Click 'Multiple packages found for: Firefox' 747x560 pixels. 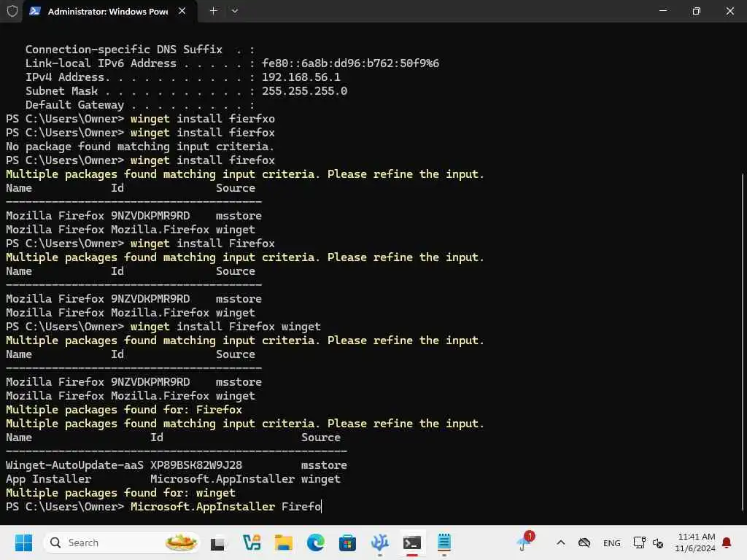(x=124, y=410)
